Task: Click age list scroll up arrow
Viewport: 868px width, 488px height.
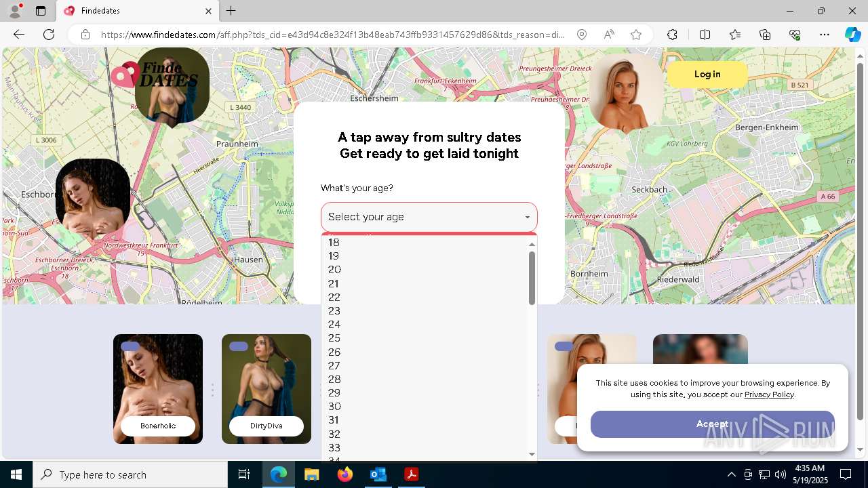Action: [532, 244]
